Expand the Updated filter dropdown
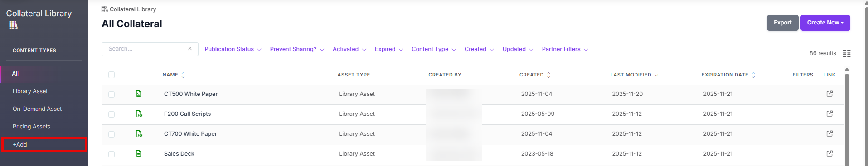Screen dimensions: 868x166 coord(518,49)
